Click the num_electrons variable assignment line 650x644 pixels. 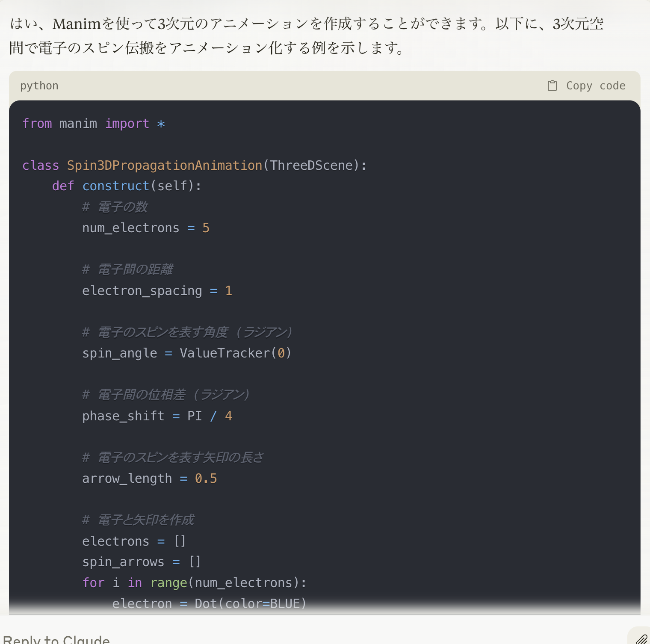[x=145, y=228]
